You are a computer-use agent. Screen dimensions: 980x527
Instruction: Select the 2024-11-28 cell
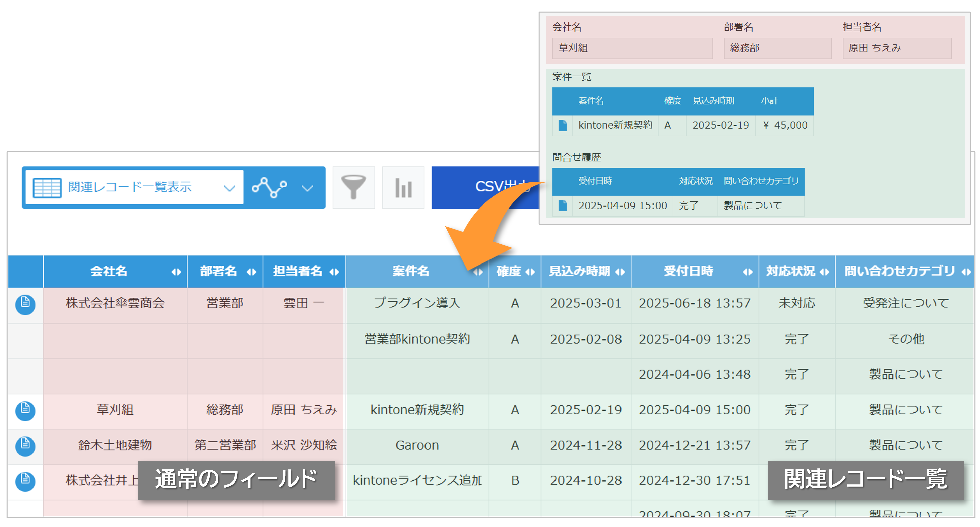(586, 446)
